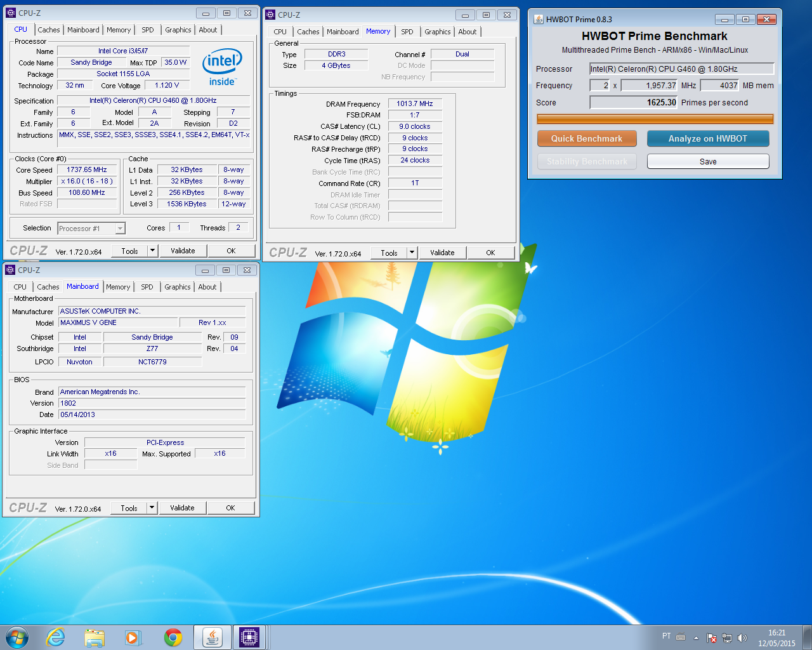Screen dimensions: 812x650
Task: Show hidden tray icons arrow
Action: click(696, 637)
